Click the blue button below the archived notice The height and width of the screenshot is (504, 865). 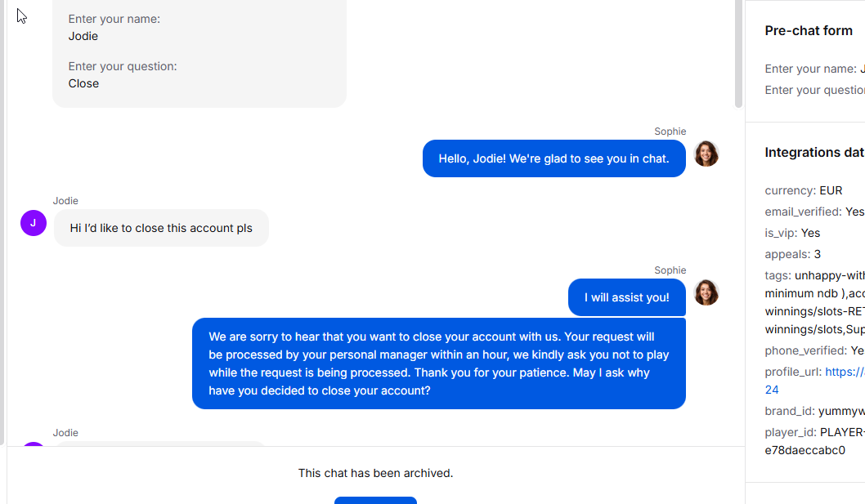point(376,500)
